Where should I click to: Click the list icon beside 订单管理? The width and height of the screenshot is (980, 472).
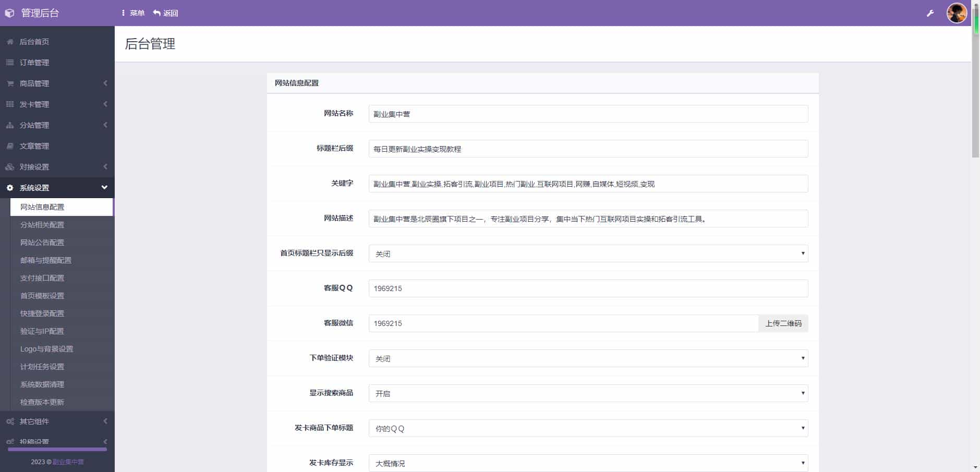pos(10,63)
